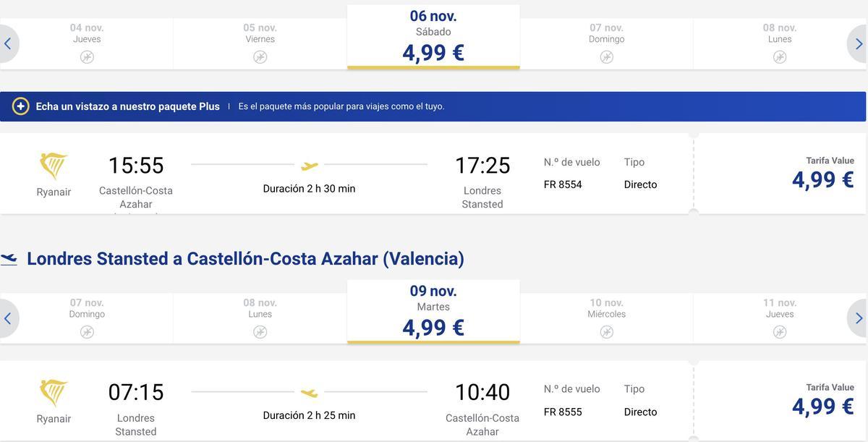Choose 07 nov. Domingo in the outbound dates

coord(607,43)
